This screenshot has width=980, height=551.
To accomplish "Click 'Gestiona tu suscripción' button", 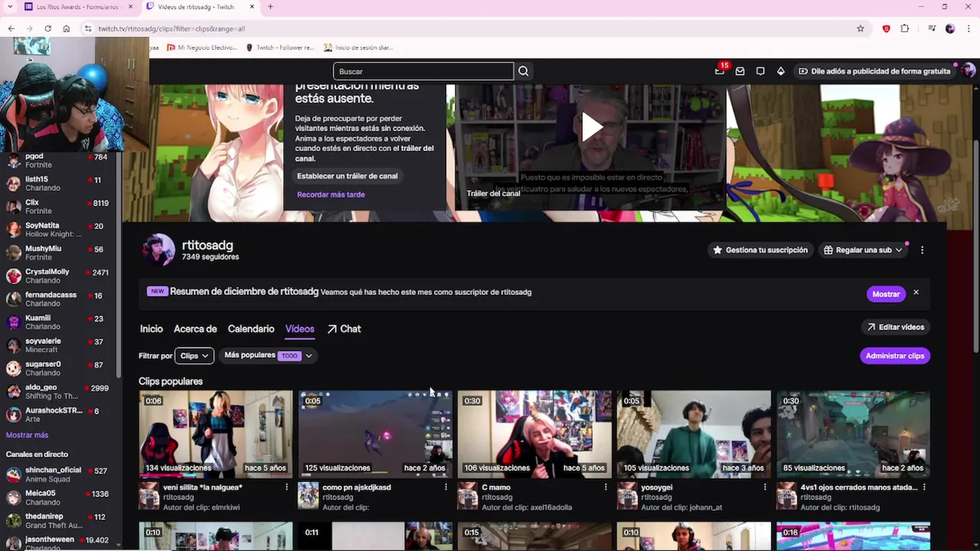I will pyautogui.click(x=760, y=250).
